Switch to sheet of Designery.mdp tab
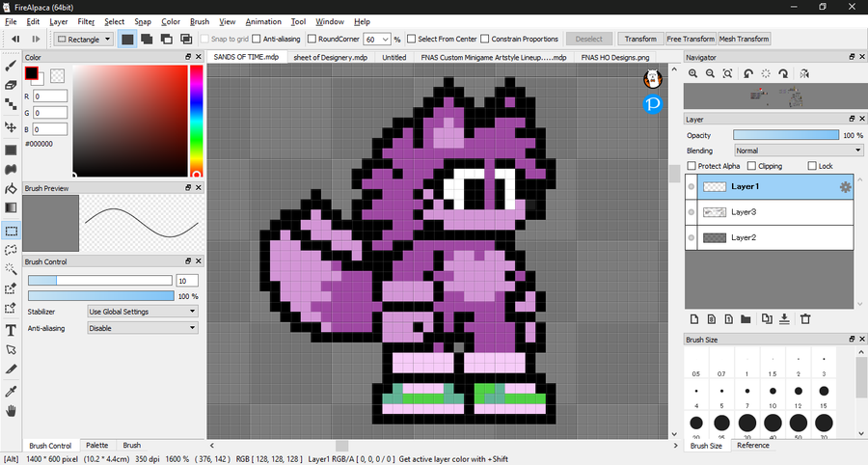Image resolution: width=868 pixels, height=465 pixels. 331,57
